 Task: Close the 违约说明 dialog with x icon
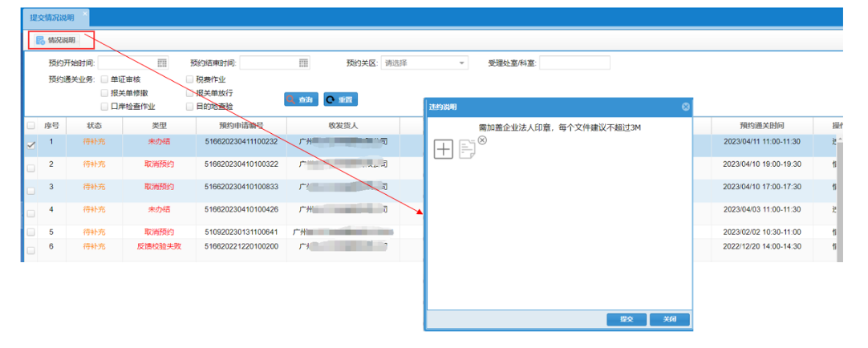(x=685, y=107)
